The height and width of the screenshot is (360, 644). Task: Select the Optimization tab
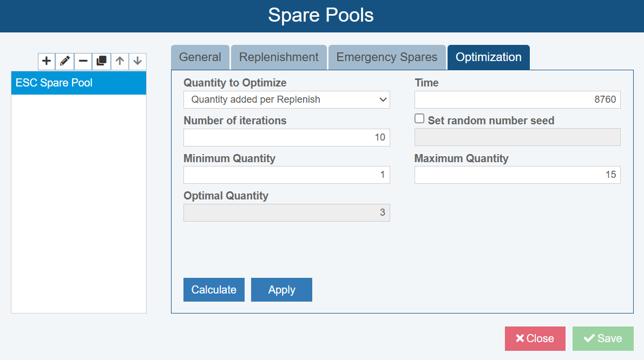[x=488, y=57]
